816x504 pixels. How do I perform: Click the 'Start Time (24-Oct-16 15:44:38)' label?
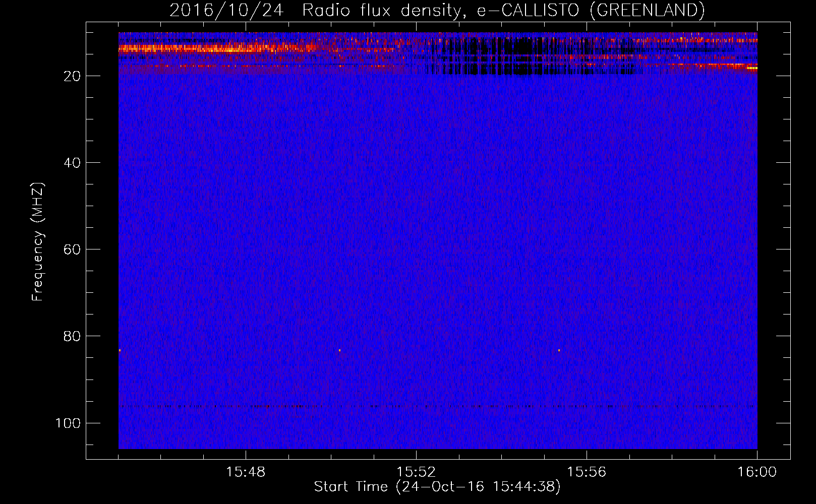point(437,487)
